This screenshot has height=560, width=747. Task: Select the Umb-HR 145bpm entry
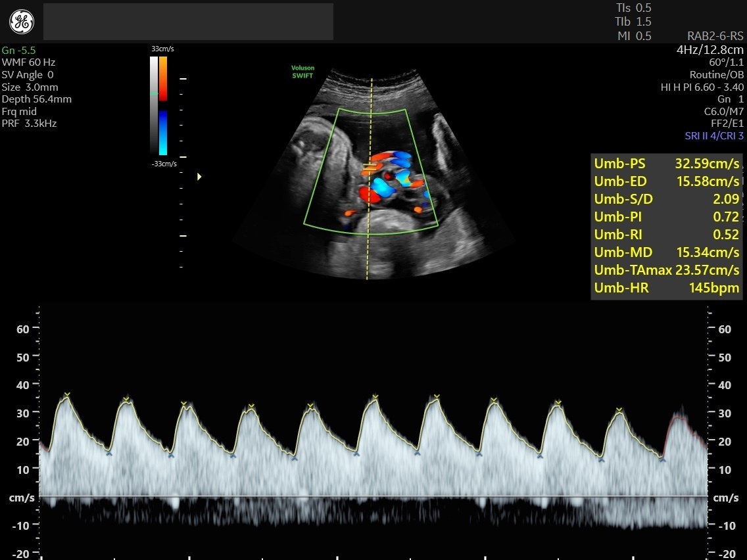[x=666, y=288]
